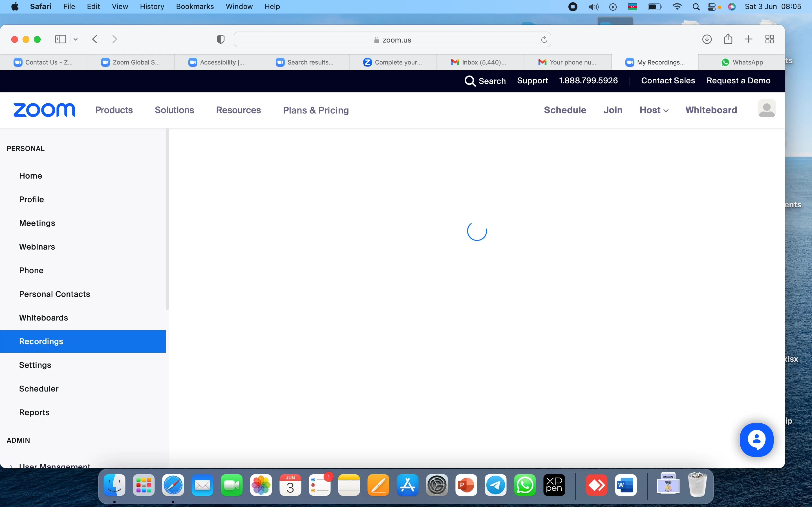The image size is (812, 507).
Task: Click Safari's privacy shield icon
Action: coord(220,39)
